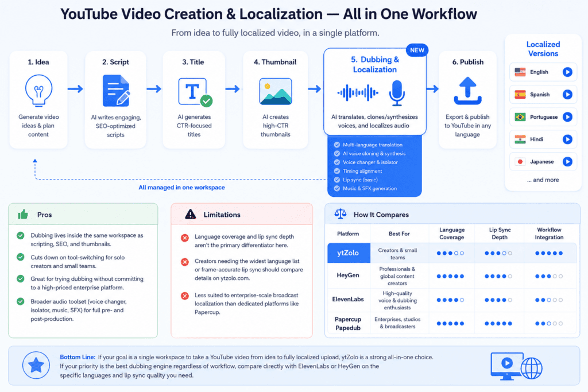The image size is (588, 392).
Task: Play the English localized version
Action: pyautogui.click(x=567, y=72)
